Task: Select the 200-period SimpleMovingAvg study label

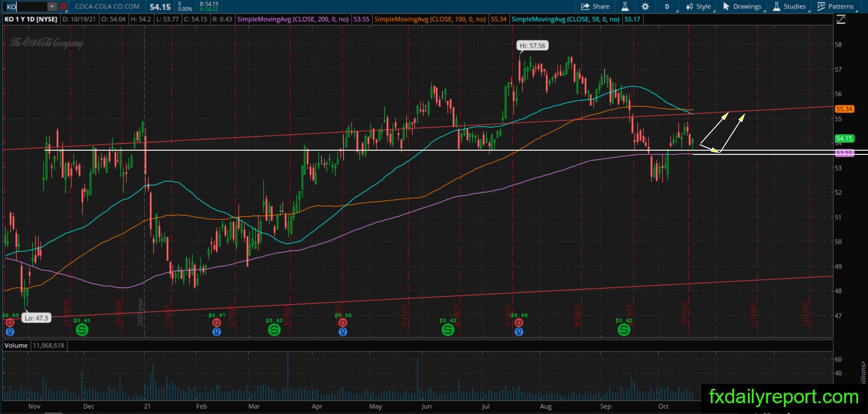Action: pos(293,19)
